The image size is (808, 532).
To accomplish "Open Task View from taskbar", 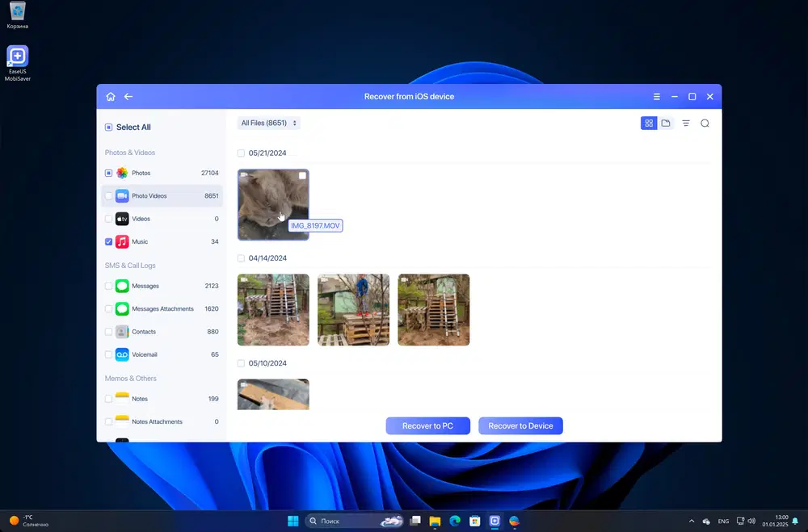I will point(415,521).
